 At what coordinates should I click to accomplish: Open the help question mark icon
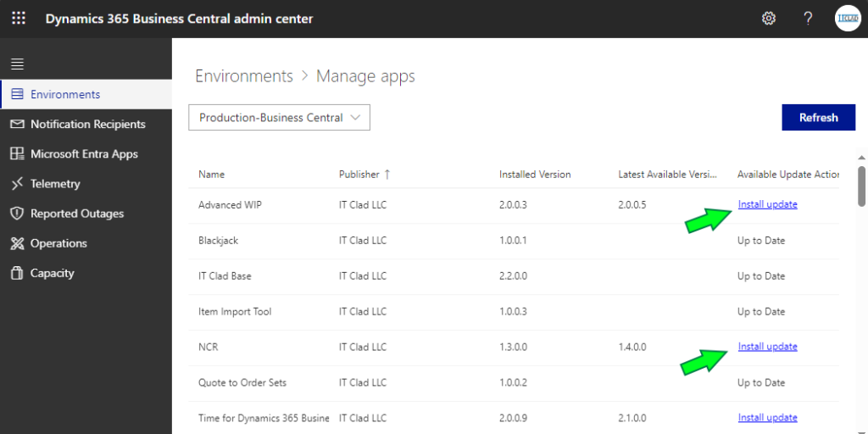(808, 19)
